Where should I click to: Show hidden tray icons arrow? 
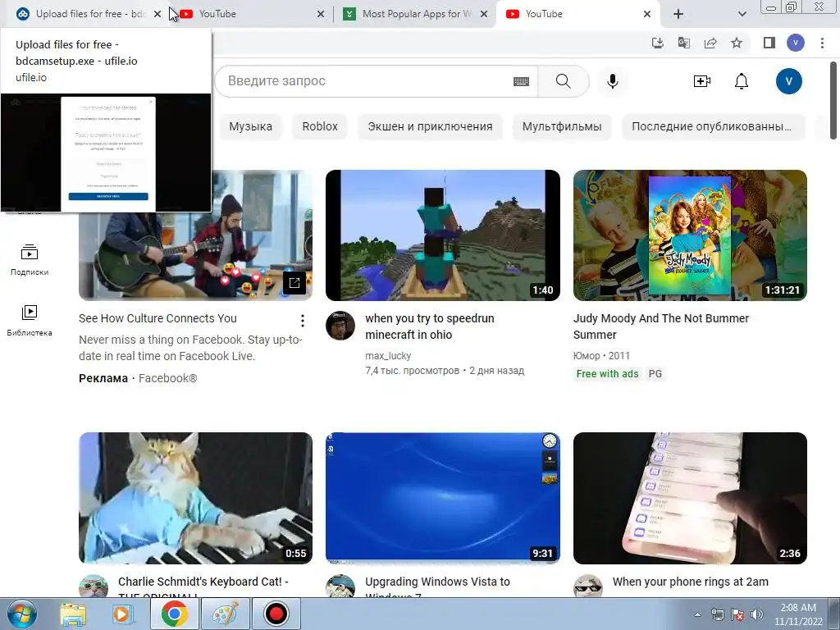point(697,614)
